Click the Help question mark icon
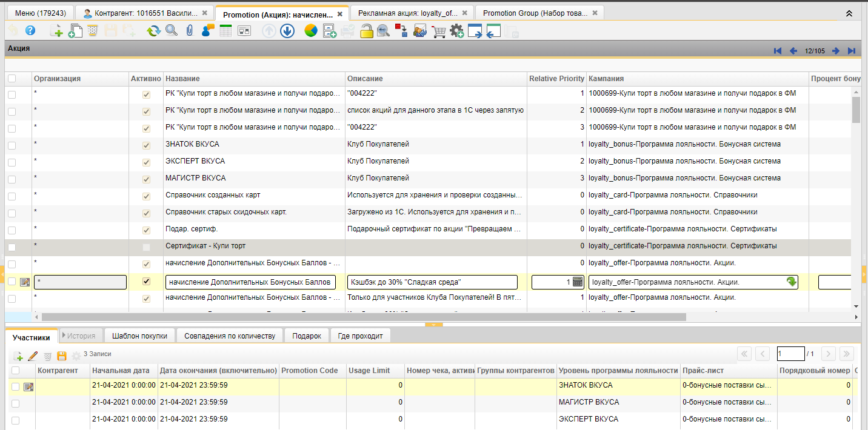 pyautogui.click(x=30, y=31)
